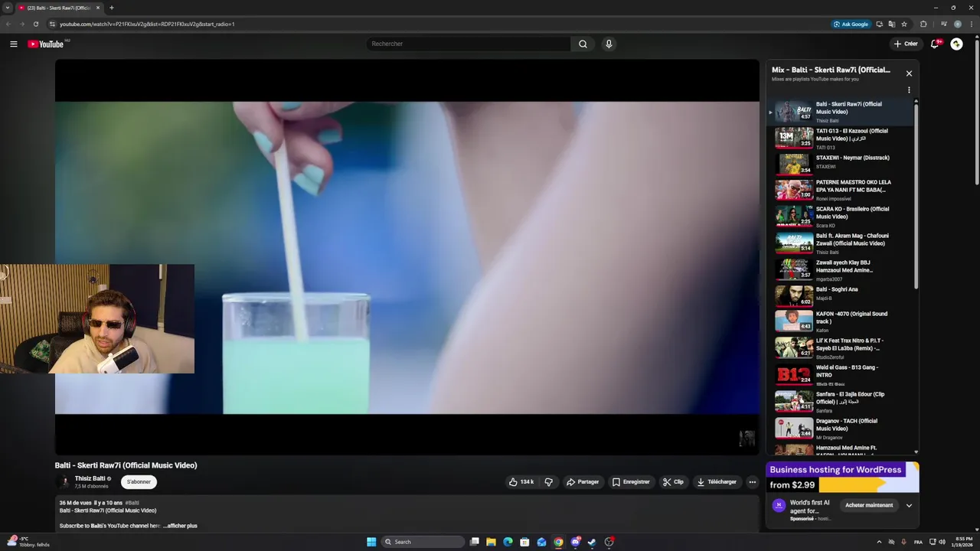Open the volume control in the tray

(x=942, y=542)
